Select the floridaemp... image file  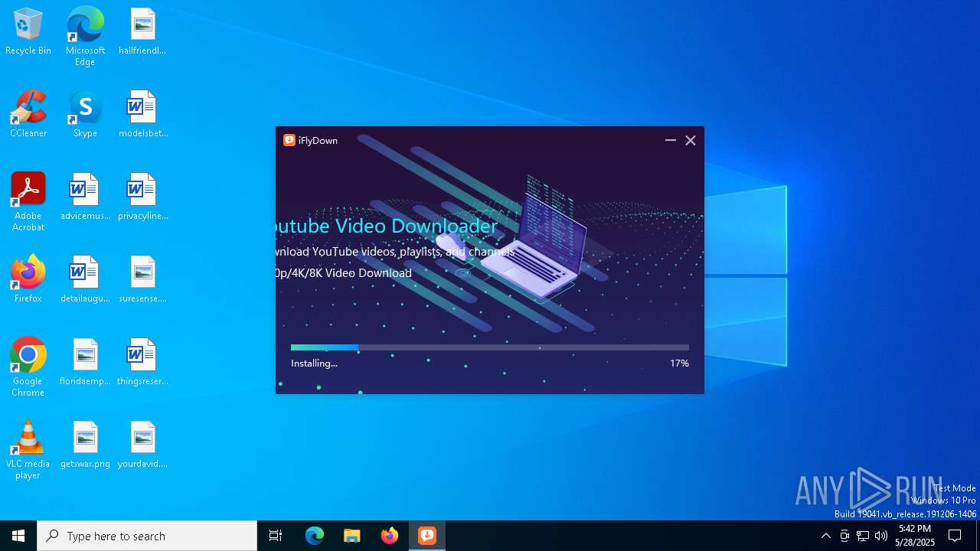pyautogui.click(x=85, y=363)
